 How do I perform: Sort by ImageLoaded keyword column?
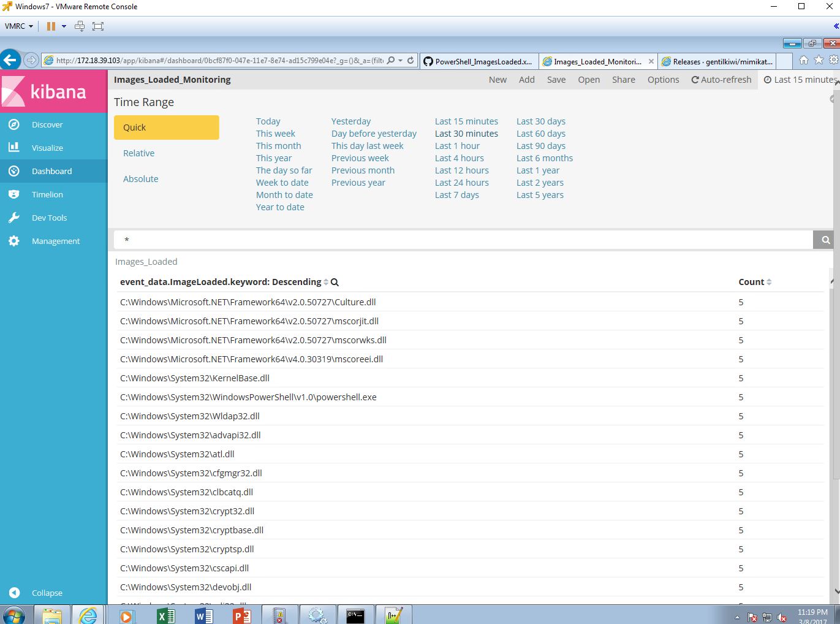coord(325,282)
